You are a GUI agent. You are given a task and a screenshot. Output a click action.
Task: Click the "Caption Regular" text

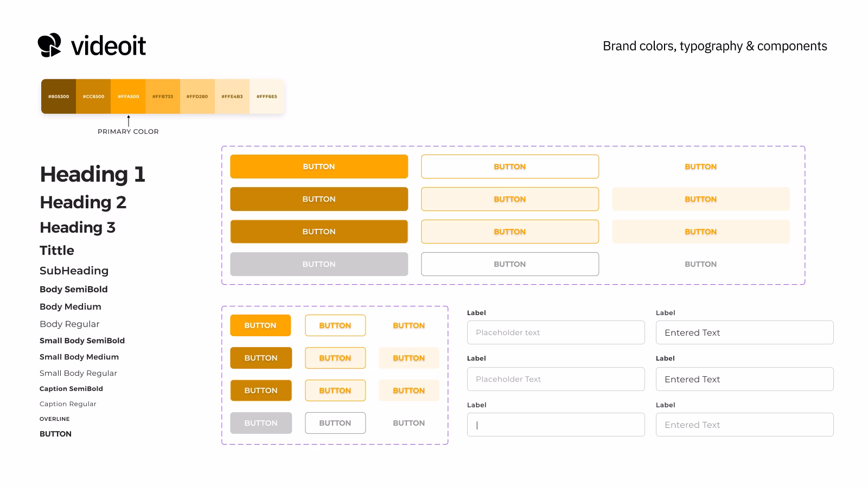click(x=68, y=404)
